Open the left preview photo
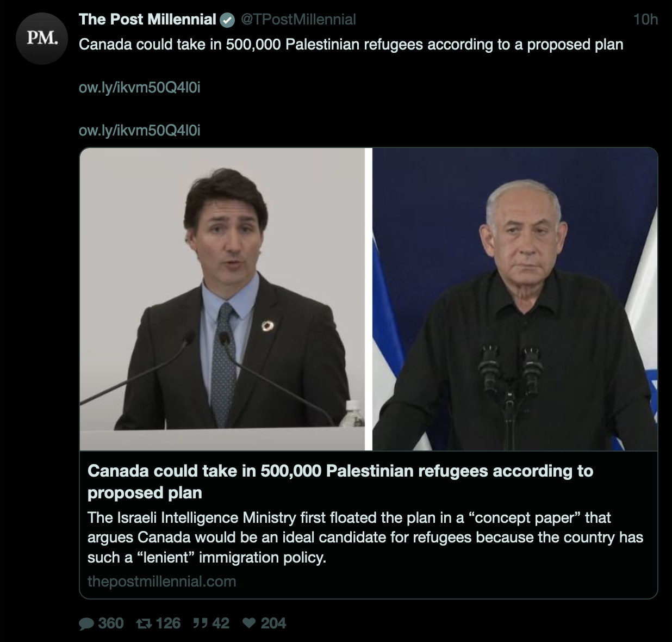 pos(222,299)
